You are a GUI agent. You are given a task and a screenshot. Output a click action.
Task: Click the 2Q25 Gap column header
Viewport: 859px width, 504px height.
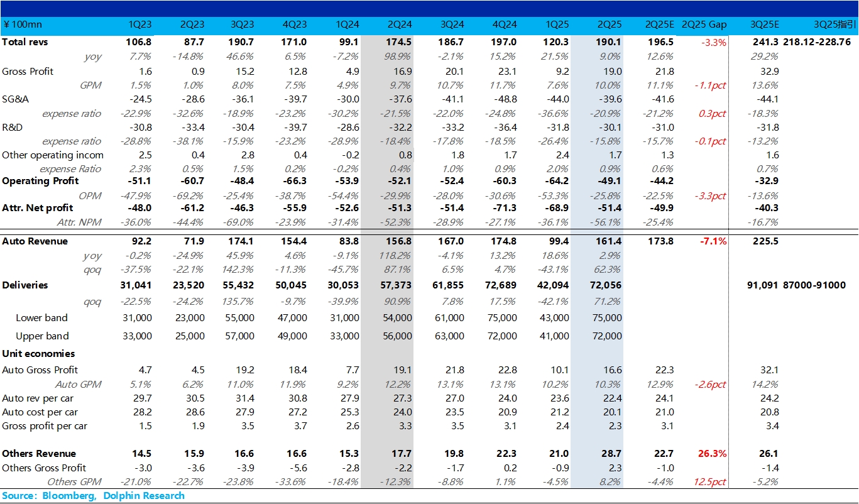(704, 25)
